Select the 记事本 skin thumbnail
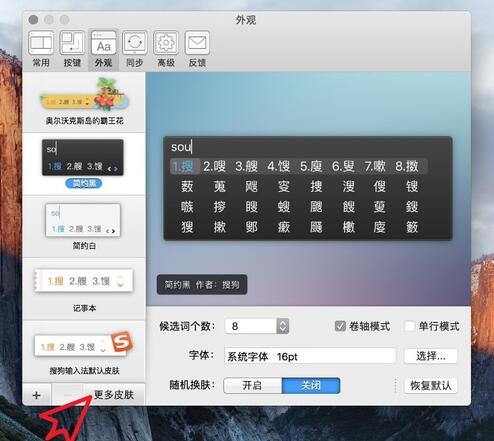Screen dimensions: 494x441 84,281
